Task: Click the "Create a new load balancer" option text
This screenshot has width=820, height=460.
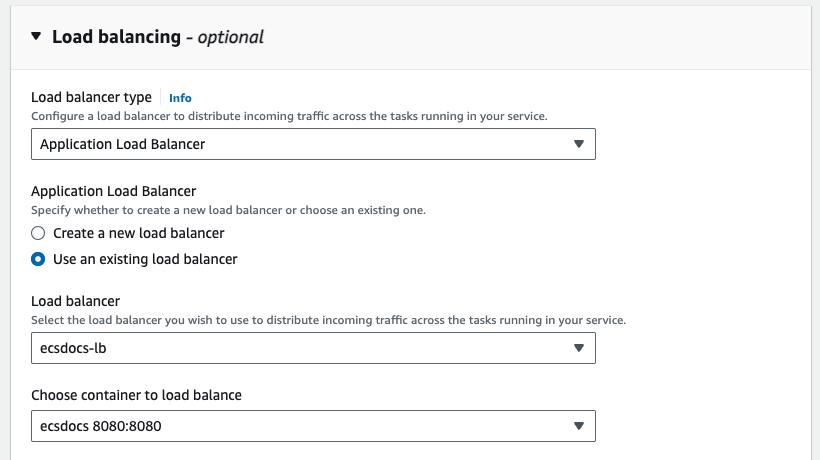Action: tap(138, 233)
